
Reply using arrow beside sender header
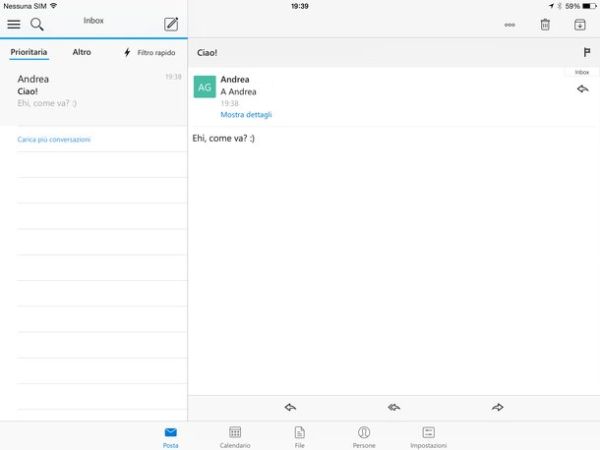pos(582,89)
